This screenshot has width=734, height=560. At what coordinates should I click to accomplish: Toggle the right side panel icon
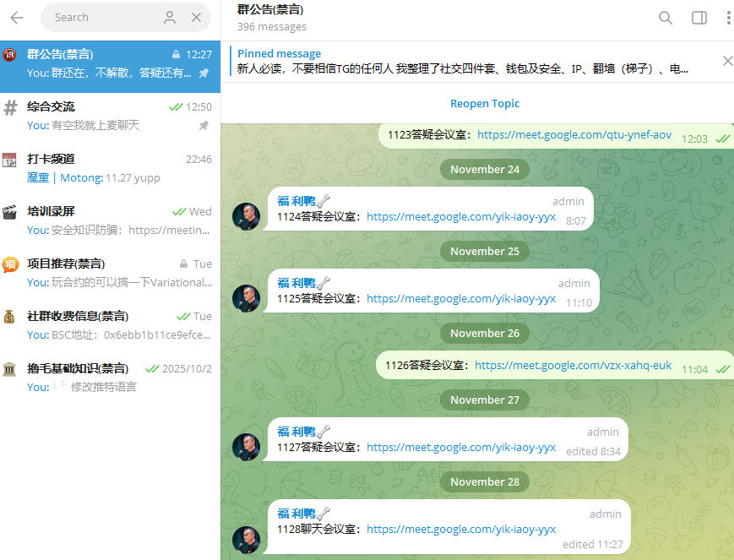click(x=699, y=18)
